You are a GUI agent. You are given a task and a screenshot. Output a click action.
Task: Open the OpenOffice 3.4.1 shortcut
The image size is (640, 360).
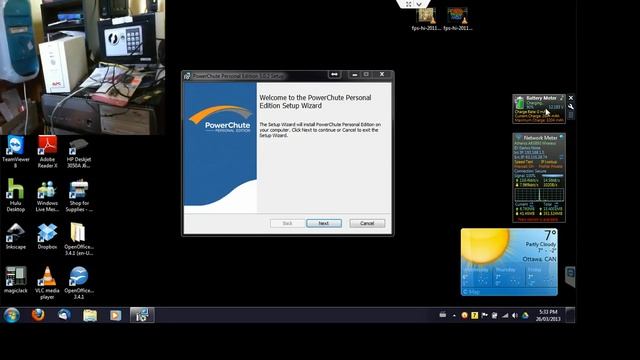pyautogui.click(x=79, y=283)
